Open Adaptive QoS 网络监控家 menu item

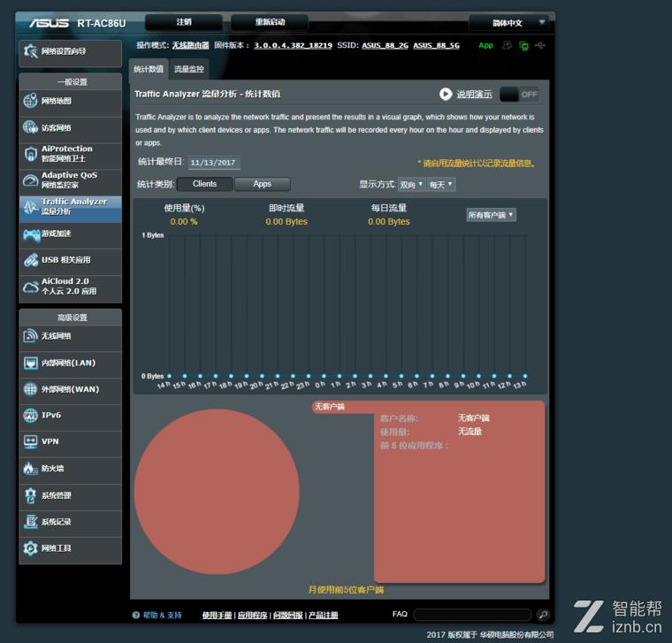pyautogui.click(x=70, y=180)
